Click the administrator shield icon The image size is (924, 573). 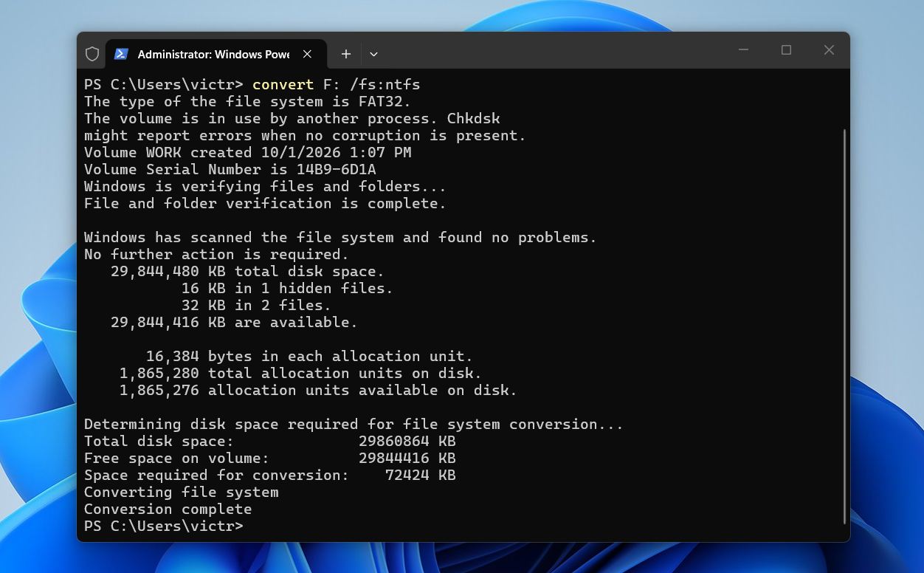(x=92, y=54)
